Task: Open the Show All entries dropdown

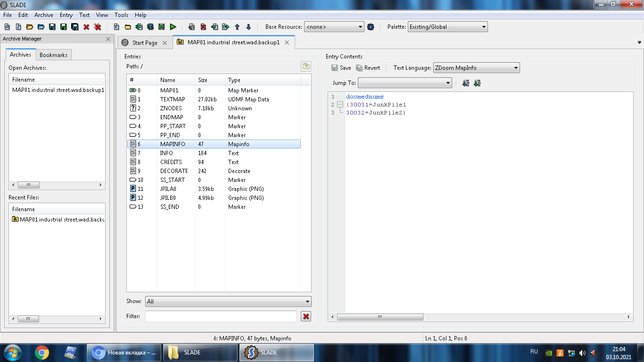Action: click(228, 302)
